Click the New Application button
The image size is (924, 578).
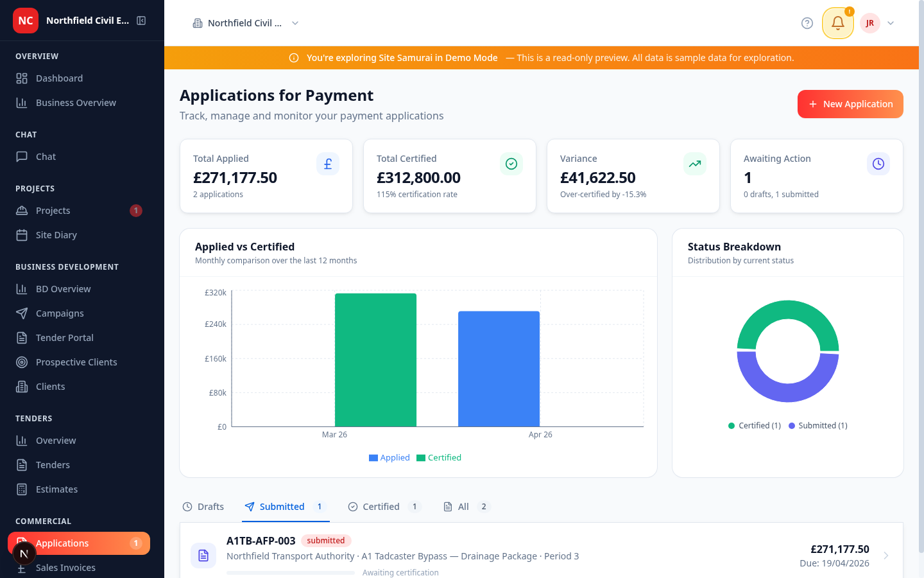coord(850,103)
